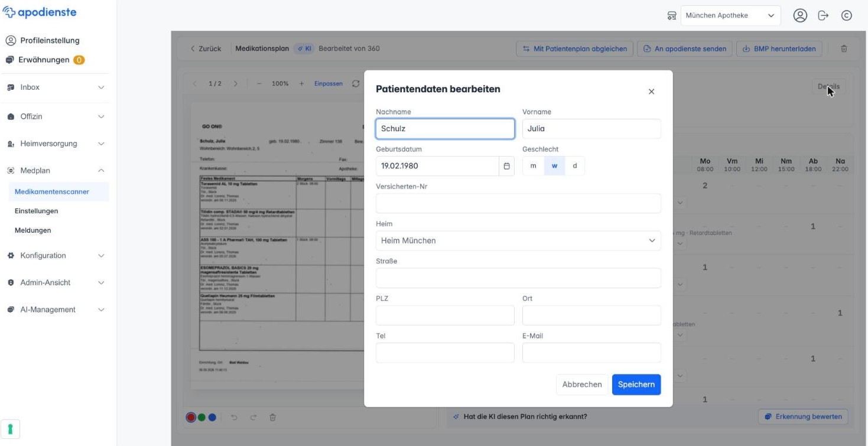Select the green annotation color

[201, 417]
